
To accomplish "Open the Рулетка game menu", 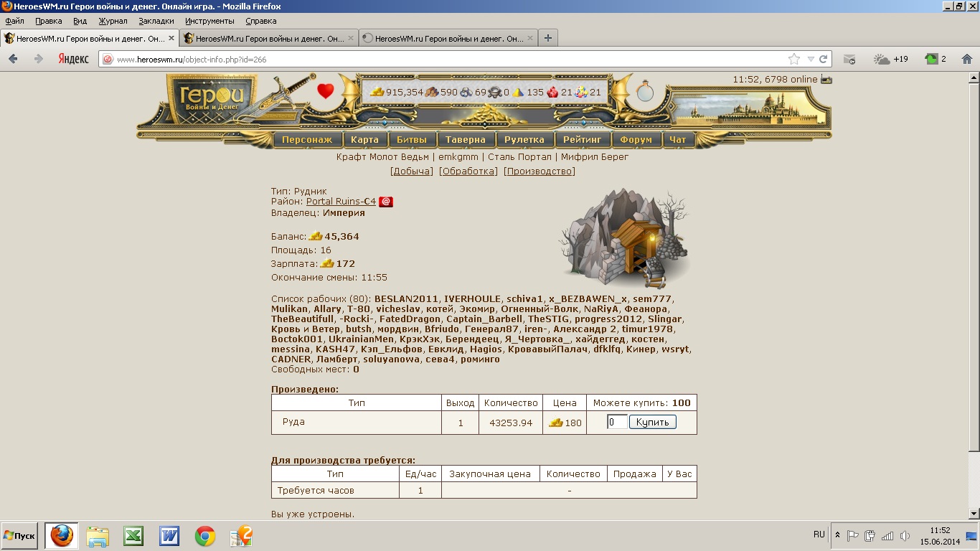I will click(524, 140).
